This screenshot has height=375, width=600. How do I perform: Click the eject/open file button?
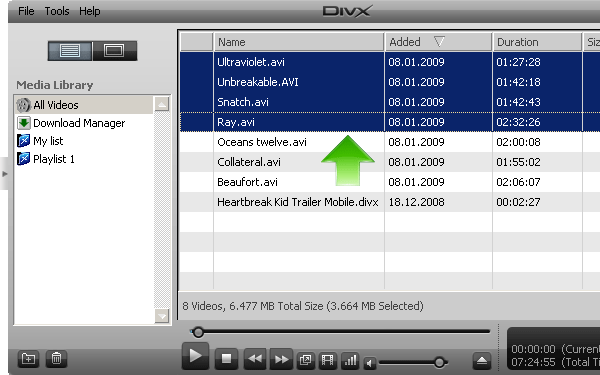[482, 360]
